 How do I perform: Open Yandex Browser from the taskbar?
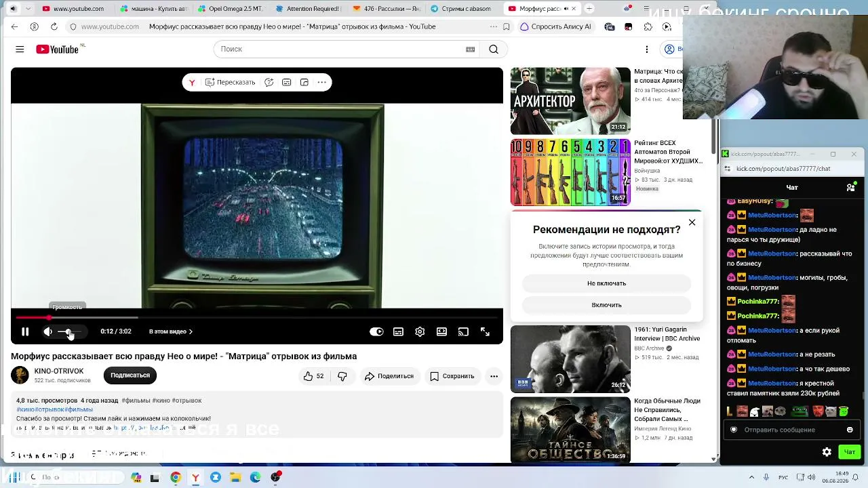[x=195, y=477]
